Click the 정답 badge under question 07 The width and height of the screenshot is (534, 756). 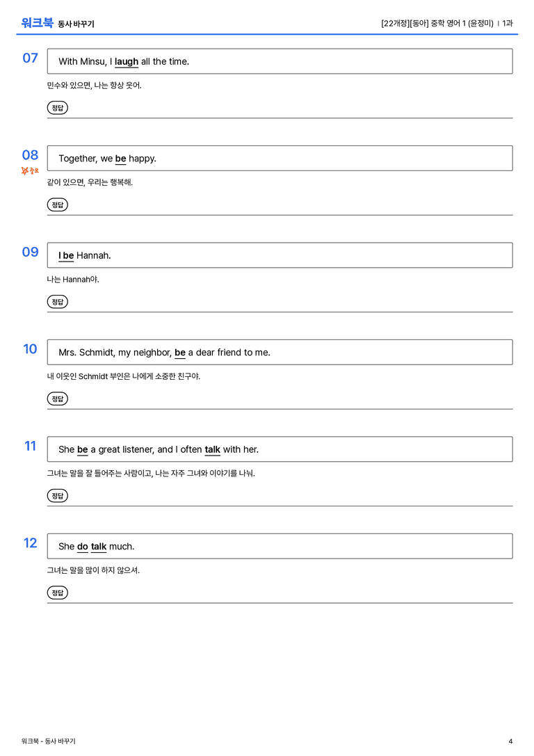pos(57,108)
